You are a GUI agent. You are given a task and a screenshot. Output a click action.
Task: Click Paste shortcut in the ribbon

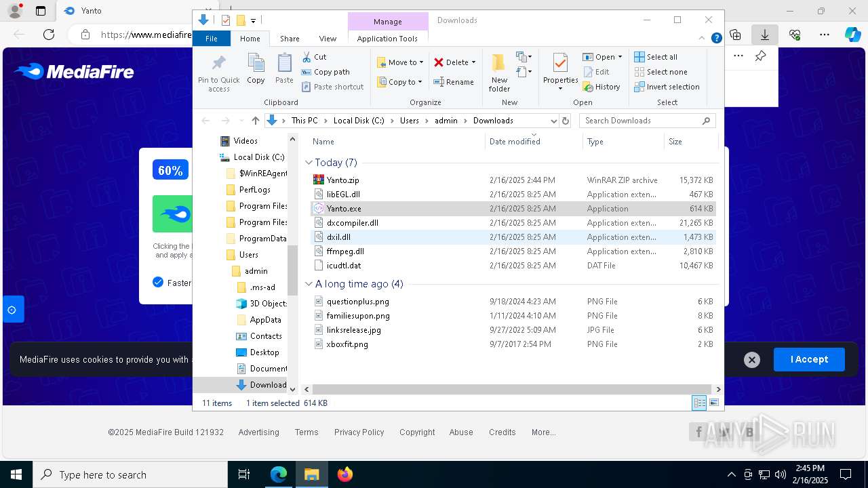point(332,87)
